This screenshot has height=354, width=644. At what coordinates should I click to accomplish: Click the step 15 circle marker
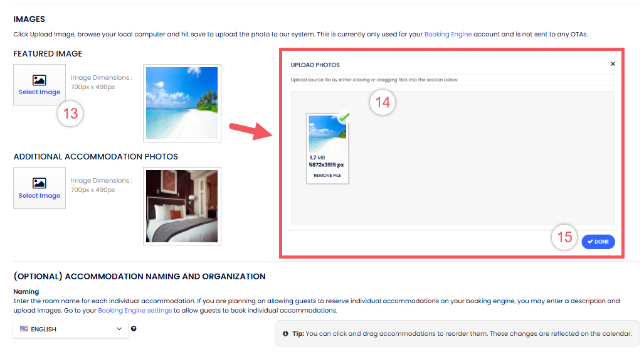click(x=564, y=237)
